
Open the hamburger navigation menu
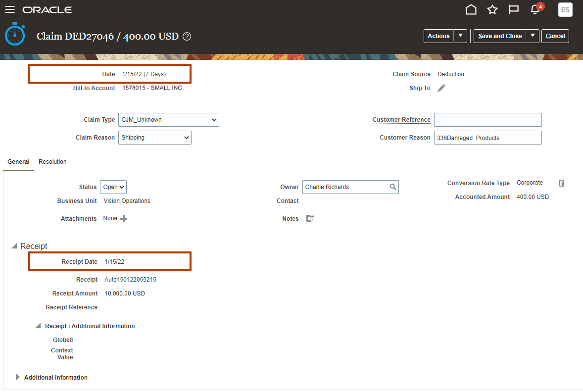[x=10, y=10]
